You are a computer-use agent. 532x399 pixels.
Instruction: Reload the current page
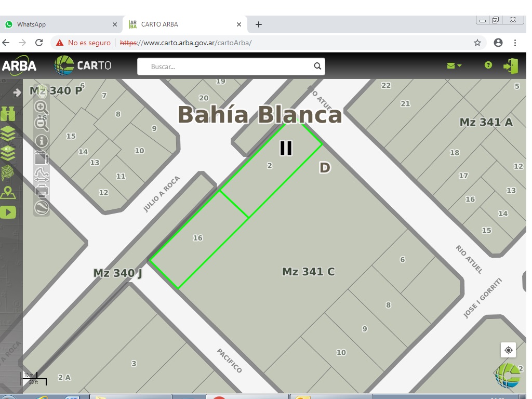pos(39,43)
